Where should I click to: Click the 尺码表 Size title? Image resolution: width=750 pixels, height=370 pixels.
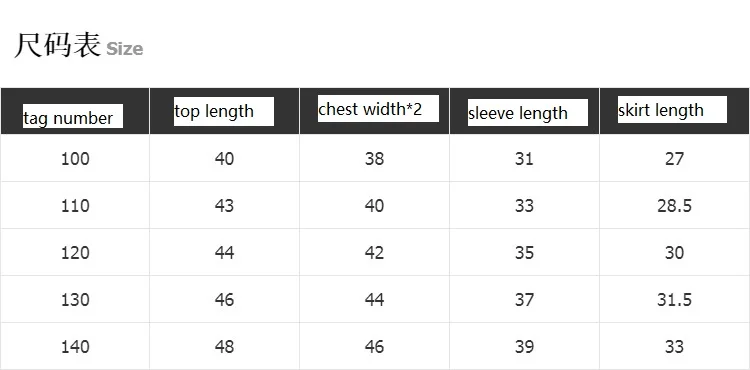pyautogui.click(x=79, y=46)
